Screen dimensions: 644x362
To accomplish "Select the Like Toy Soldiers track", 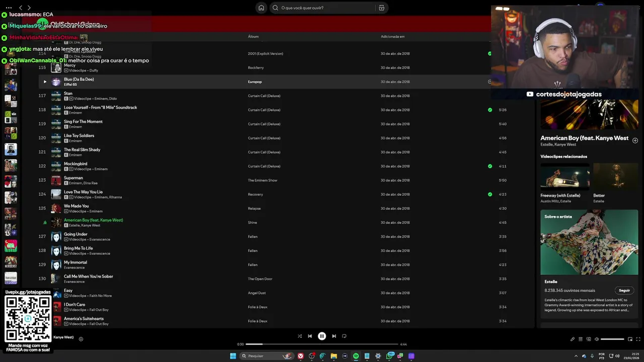I will pos(79,136).
